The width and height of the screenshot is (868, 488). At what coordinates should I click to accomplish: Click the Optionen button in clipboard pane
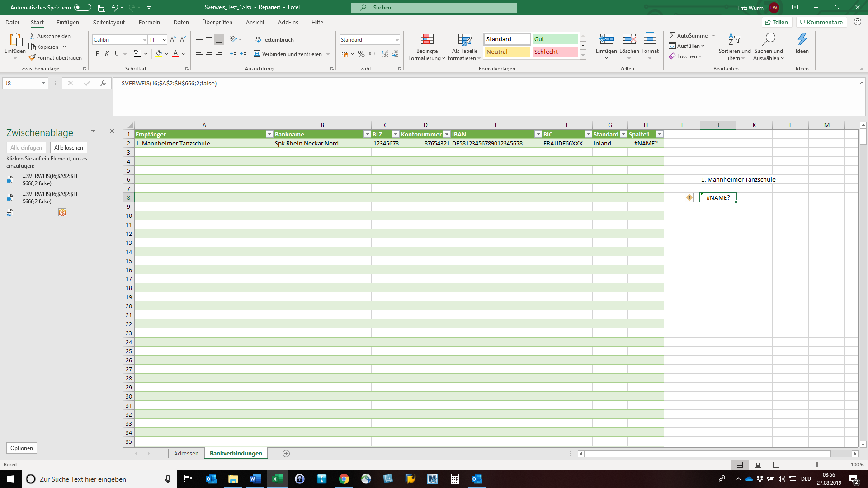22,448
